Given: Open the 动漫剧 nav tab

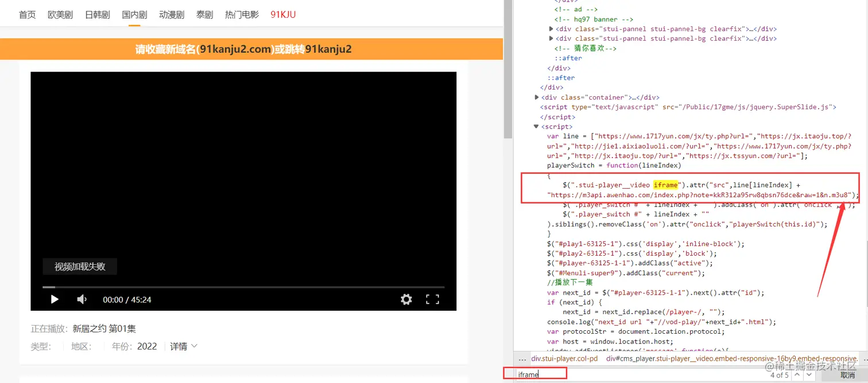Looking at the screenshot, I should click(172, 15).
